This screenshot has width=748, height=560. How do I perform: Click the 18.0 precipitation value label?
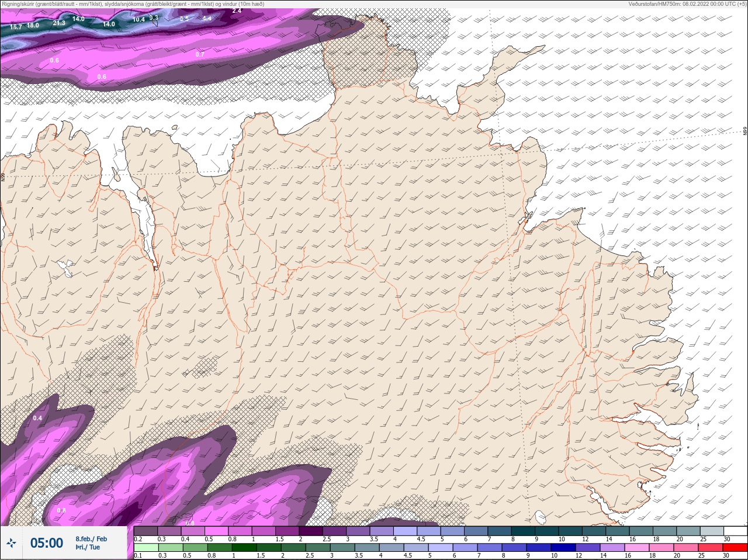point(33,25)
